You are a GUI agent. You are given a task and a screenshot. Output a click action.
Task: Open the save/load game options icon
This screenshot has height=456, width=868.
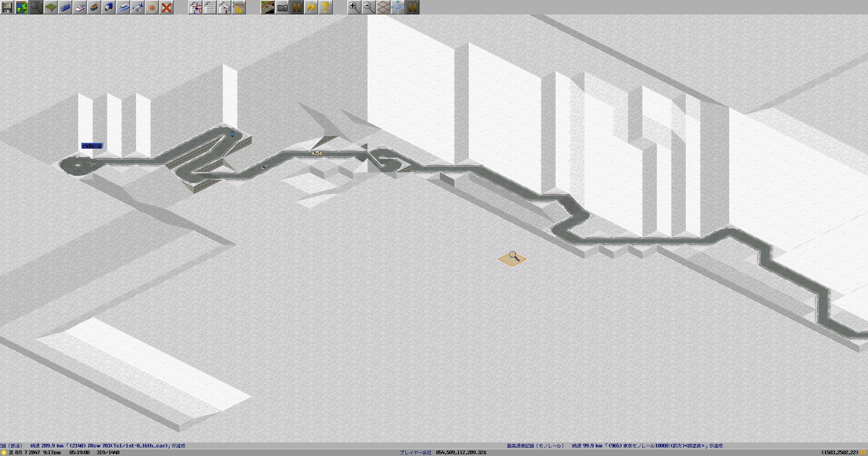pyautogui.click(x=7, y=7)
